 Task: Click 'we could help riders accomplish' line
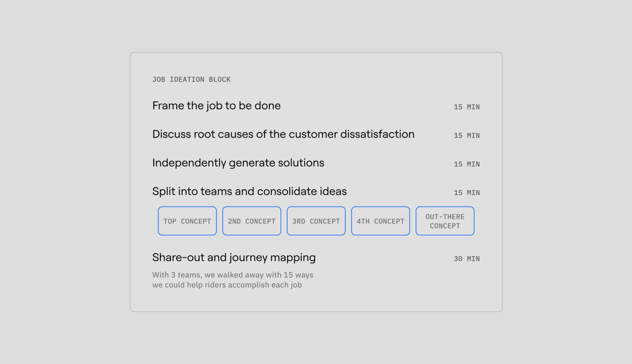tap(227, 285)
